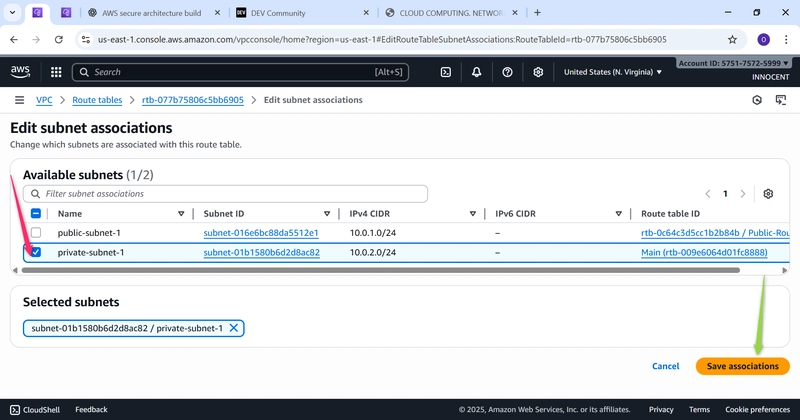Open table preferences gear for Available subnets
800x420 pixels.
pyautogui.click(x=768, y=194)
